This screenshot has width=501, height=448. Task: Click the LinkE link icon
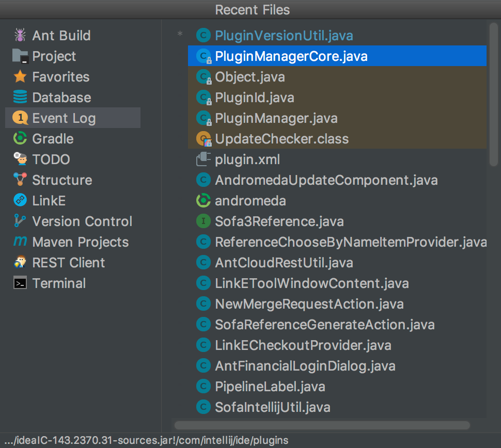(20, 200)
